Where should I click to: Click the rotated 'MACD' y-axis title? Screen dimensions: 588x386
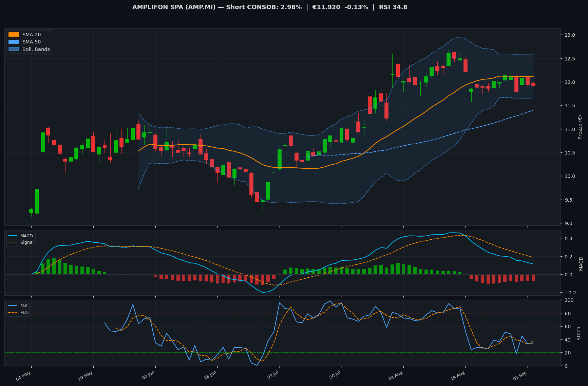coord(581,263)
